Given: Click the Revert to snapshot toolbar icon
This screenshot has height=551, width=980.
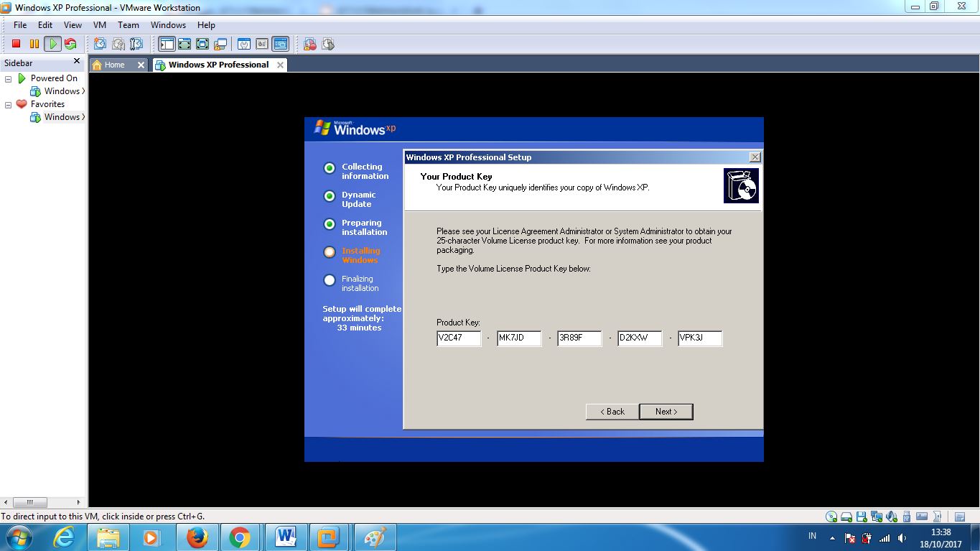Looking at the screenshot, I should 118,45.
